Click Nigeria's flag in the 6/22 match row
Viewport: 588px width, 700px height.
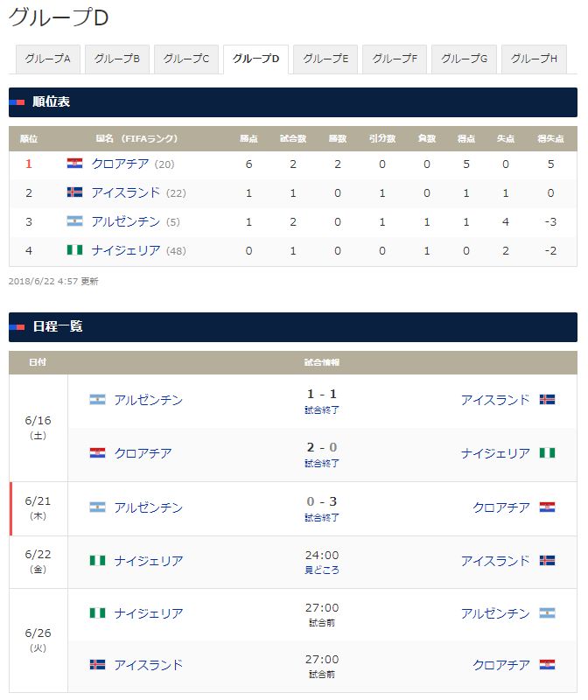(x=97, y=560)
